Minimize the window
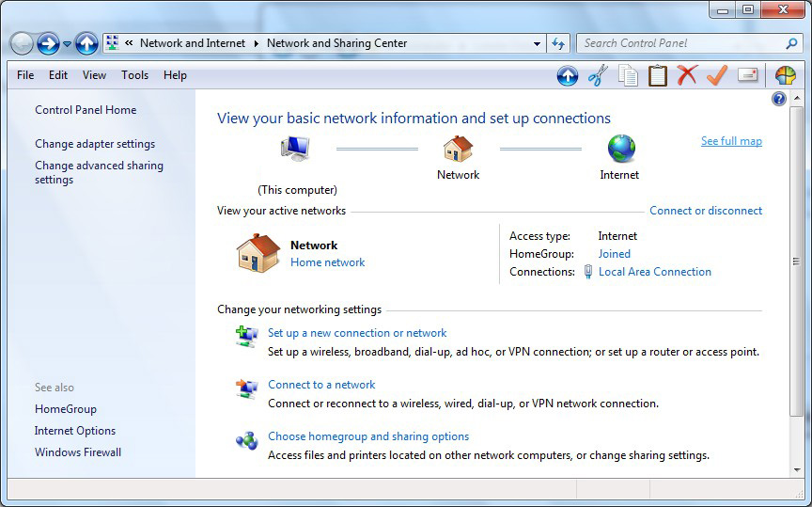 click(x=724, y=9)
